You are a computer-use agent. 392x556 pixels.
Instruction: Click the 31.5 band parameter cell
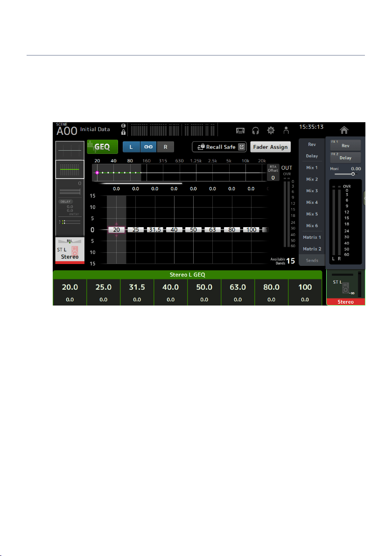[x=137, y=292]
